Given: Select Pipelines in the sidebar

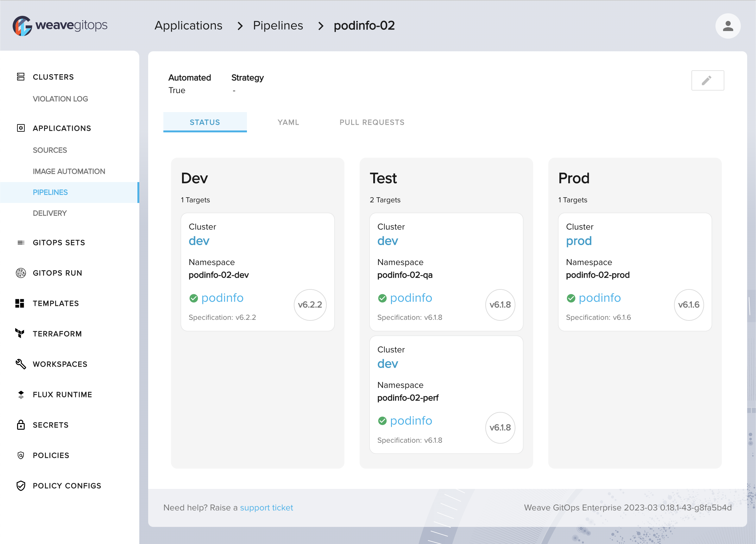Looking at the screenshot, I should pyautogui.click(x=69, y=192).
